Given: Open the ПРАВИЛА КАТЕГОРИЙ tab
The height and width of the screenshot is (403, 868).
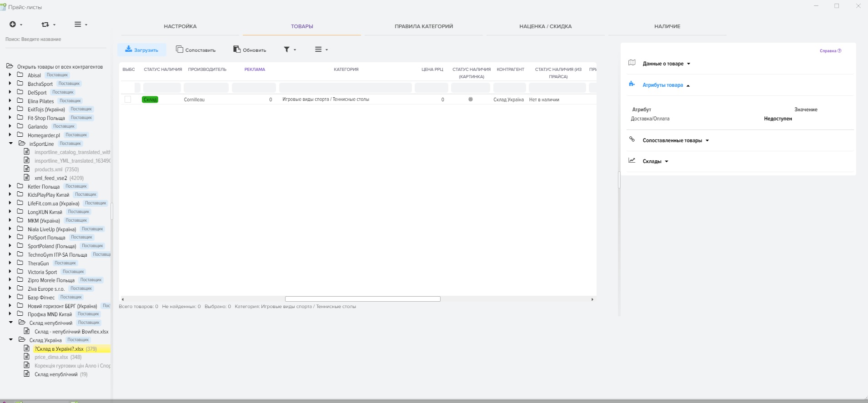Looking at the screenshot, I should pyautogui.click(x=424, y=26).
